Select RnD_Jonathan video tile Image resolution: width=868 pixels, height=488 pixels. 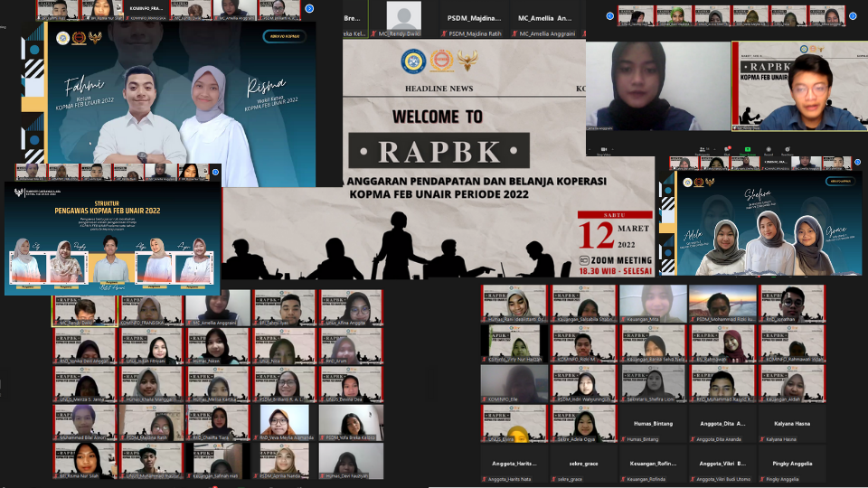(792, 304)
